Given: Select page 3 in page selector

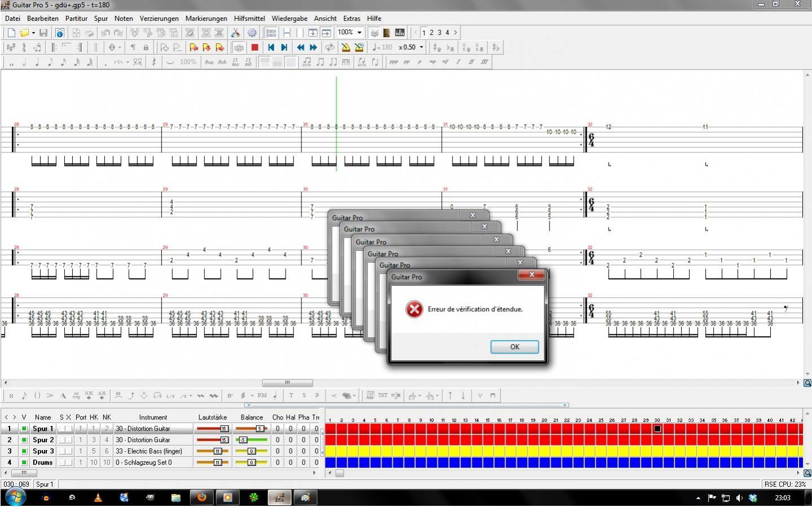Looking at the screenshot, I should [x=440, y=33].
